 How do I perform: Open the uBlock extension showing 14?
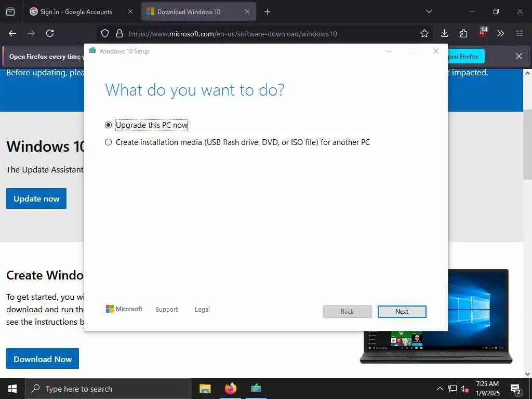click(x=483, y=33)
